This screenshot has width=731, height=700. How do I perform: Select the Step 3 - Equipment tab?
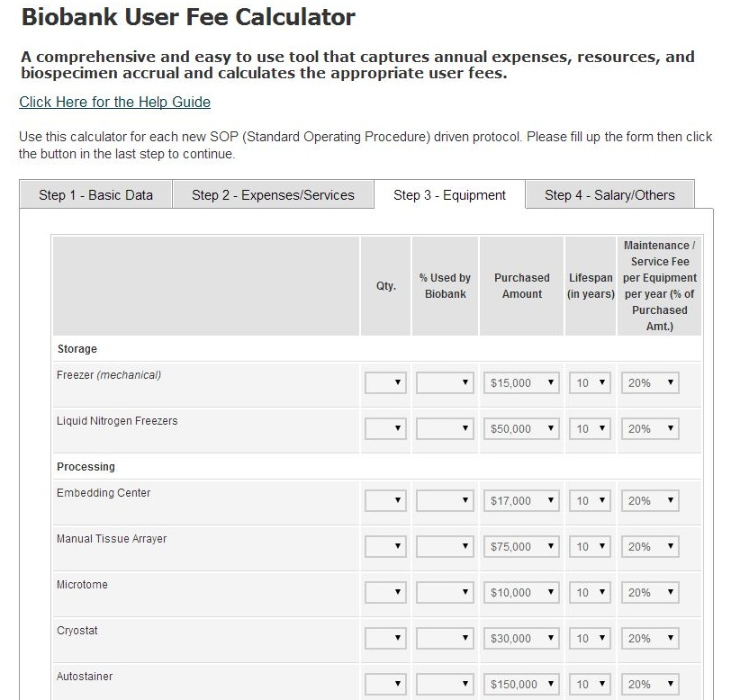coord(449,195)
